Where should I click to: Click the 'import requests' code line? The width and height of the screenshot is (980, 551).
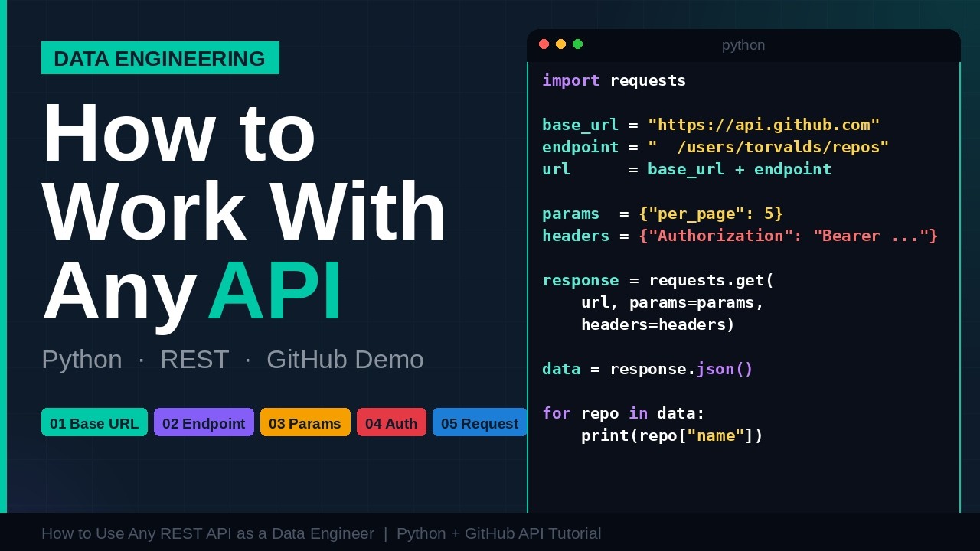pyautogui.click(x=614, y=80)
